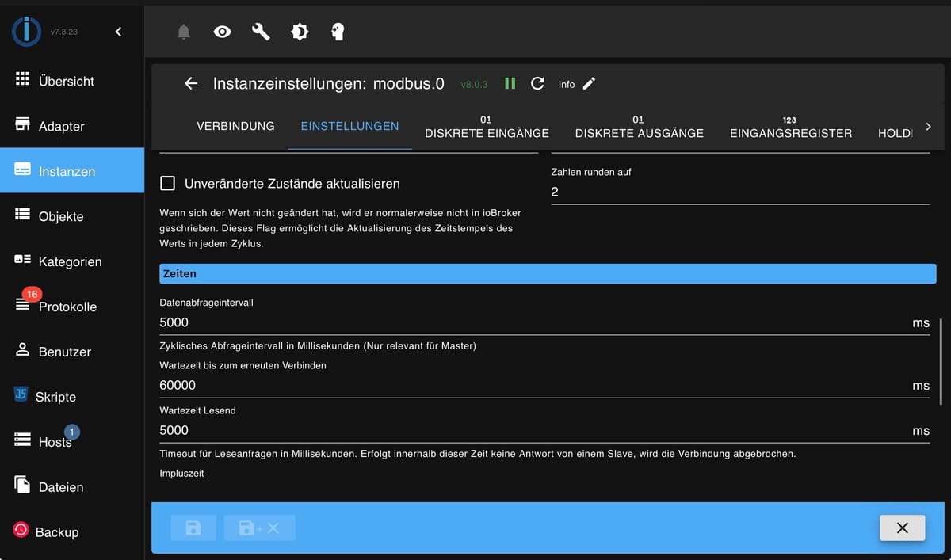The width and height of the screenshot is (951, 560).
Task: Open Protokolle in the sidebar
Action: pos(72,307)
